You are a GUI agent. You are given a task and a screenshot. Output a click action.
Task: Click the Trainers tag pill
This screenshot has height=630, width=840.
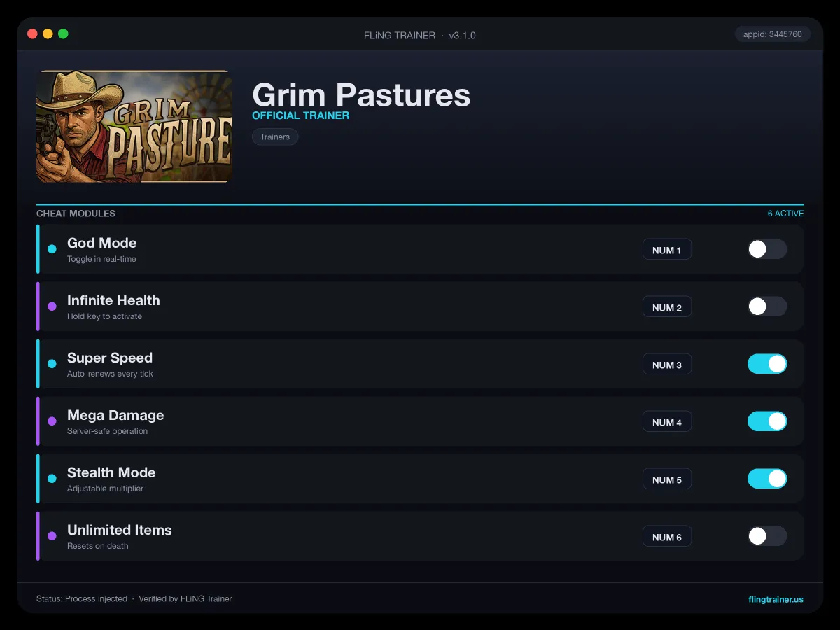(x=275, y=136)
